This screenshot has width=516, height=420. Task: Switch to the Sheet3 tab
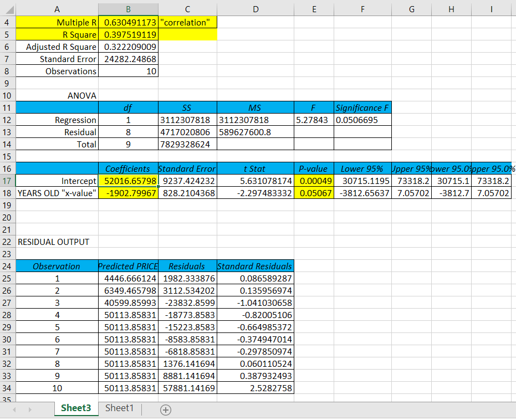[75, 408]
